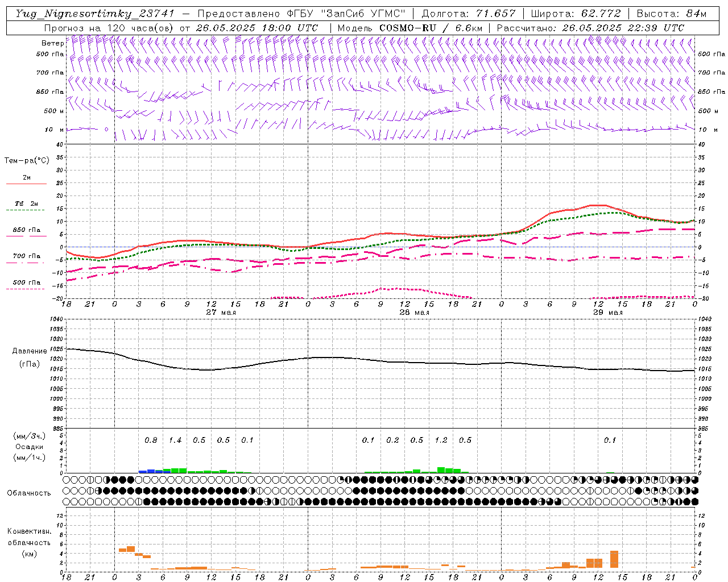Click the "700 гПа" temperature legend entry
Viewport: 728px width, 582px height.
(x=26, y=256)
